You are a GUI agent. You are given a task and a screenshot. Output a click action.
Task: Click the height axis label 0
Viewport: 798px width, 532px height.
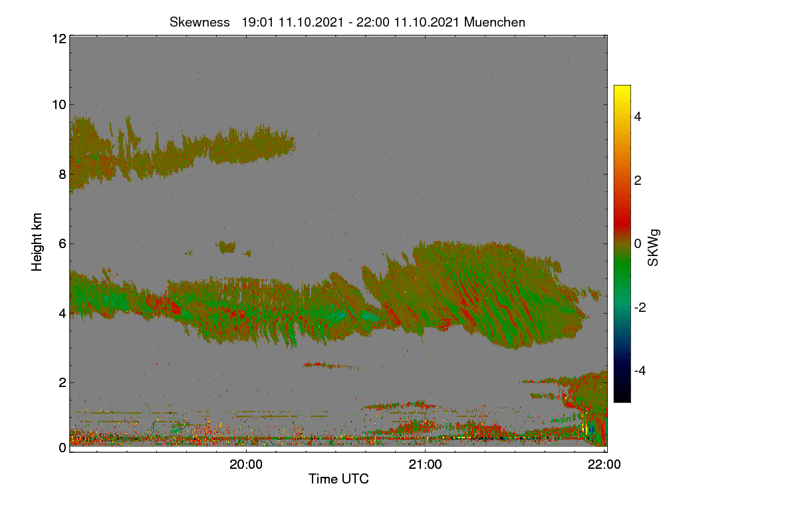[62, 448]
